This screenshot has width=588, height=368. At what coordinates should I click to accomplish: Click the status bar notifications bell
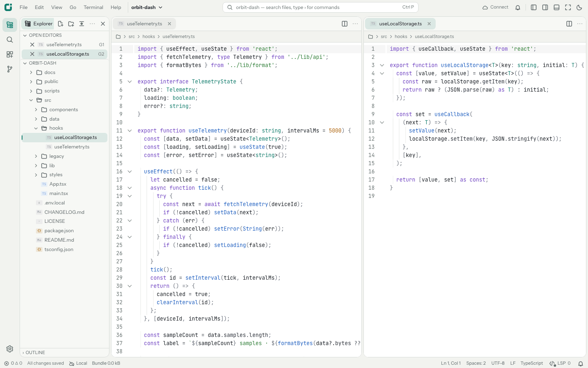point(580,364)
